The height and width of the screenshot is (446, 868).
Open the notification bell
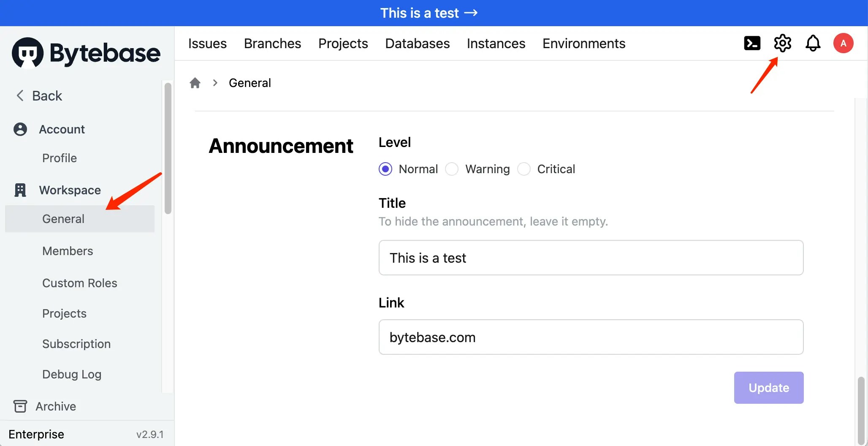(x=813, y=43)
